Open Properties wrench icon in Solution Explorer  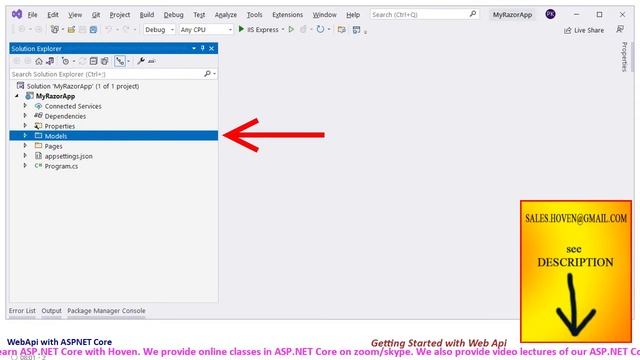[141, 61]
